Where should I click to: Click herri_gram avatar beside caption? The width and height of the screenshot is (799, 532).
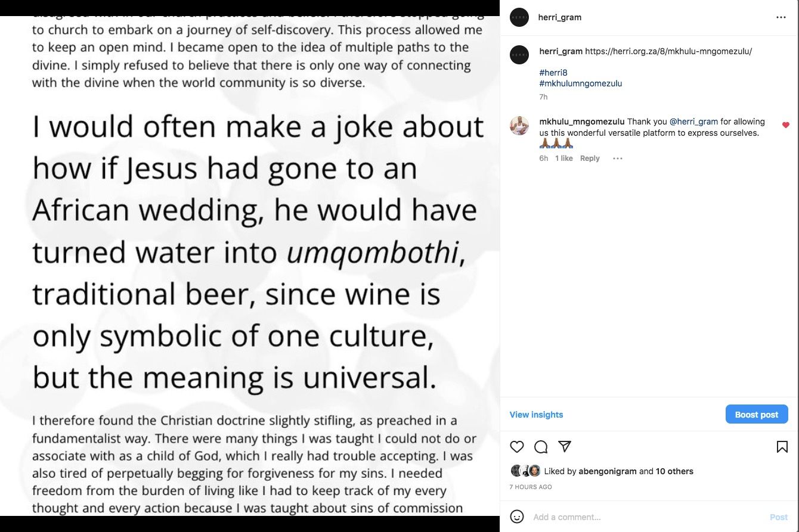(x=519, y=55)
